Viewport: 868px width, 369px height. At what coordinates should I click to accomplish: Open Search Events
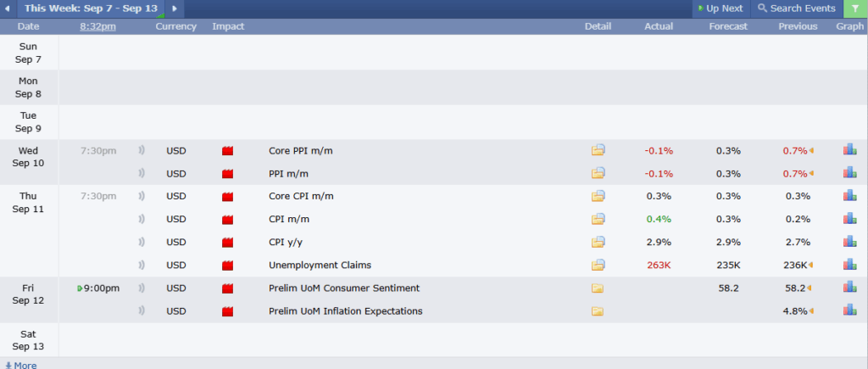click(797, 8)
